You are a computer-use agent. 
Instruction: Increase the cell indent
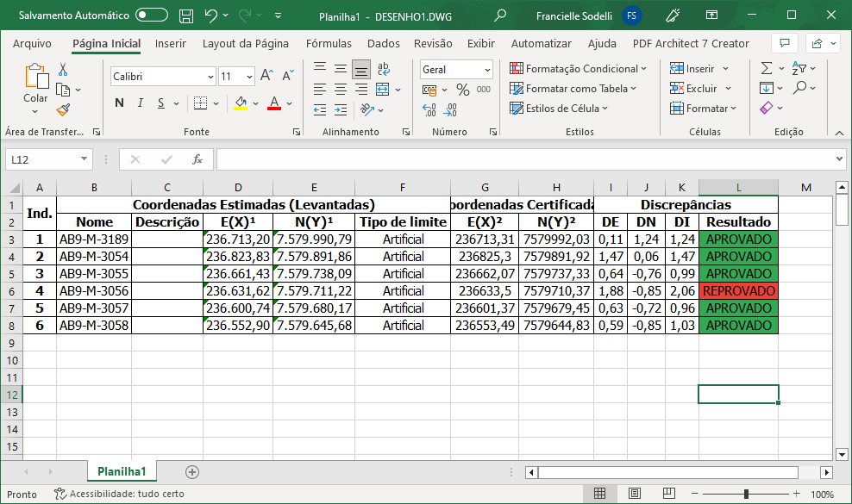click(340, 109)
